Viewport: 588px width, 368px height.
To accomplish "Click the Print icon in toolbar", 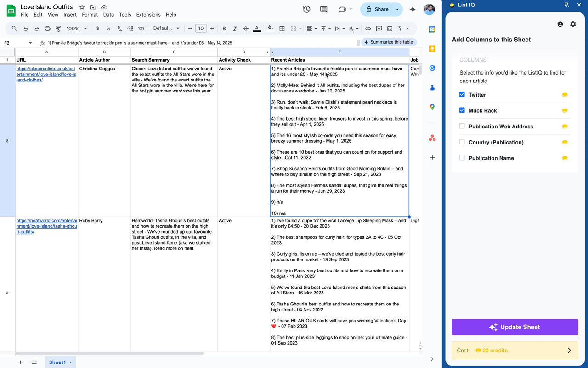I will (47, 29).
